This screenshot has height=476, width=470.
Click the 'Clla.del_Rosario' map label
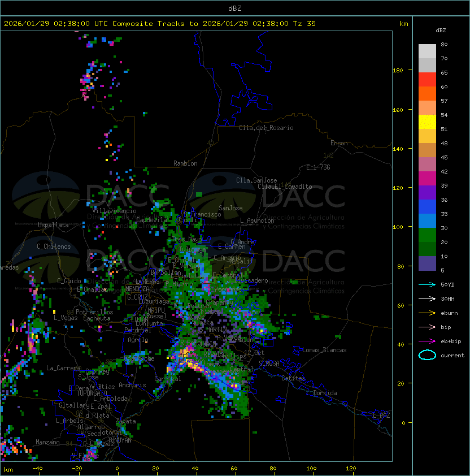tap(266, 128)
